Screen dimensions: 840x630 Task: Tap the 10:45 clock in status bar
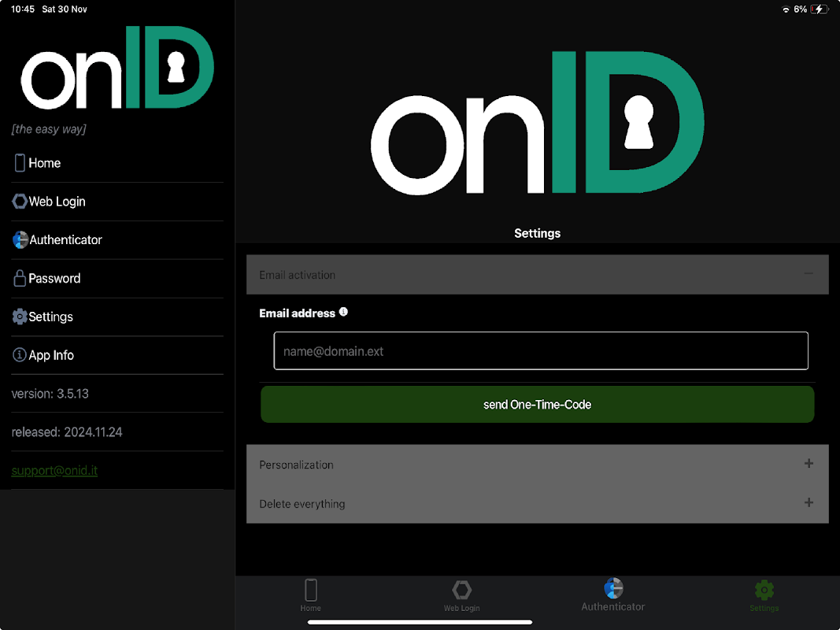[x=23, y=9]
